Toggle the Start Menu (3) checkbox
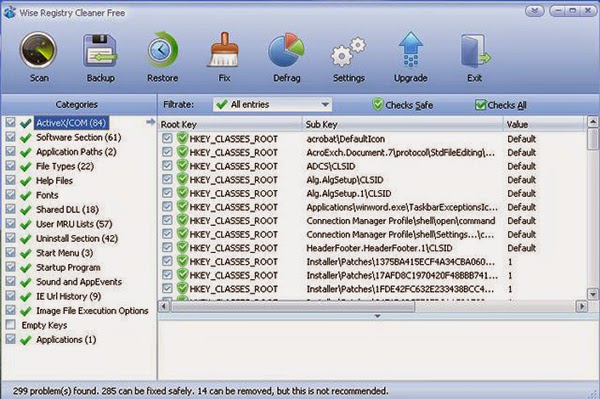Image resolution: width=600 pixels, height=399 pixels. coord(11,253)
